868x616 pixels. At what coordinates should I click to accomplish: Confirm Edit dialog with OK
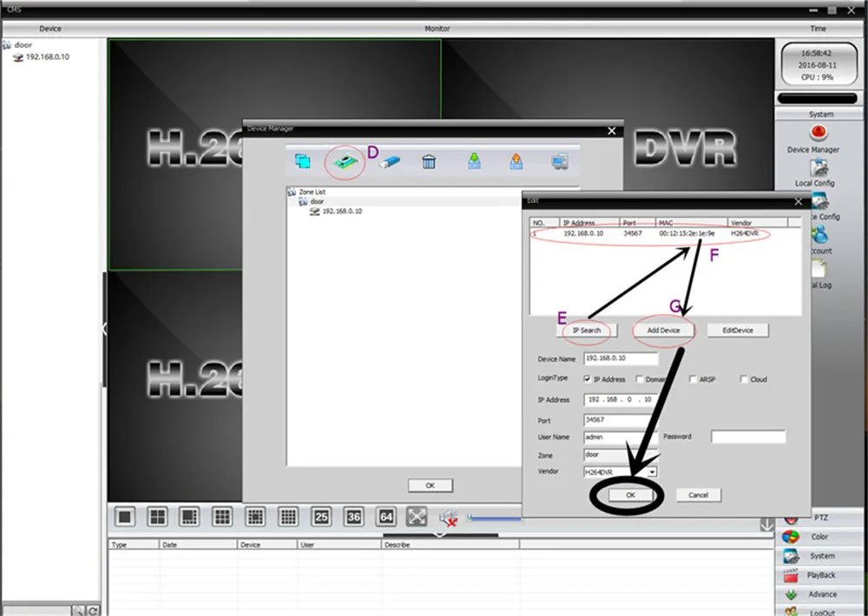click(630, 495)
